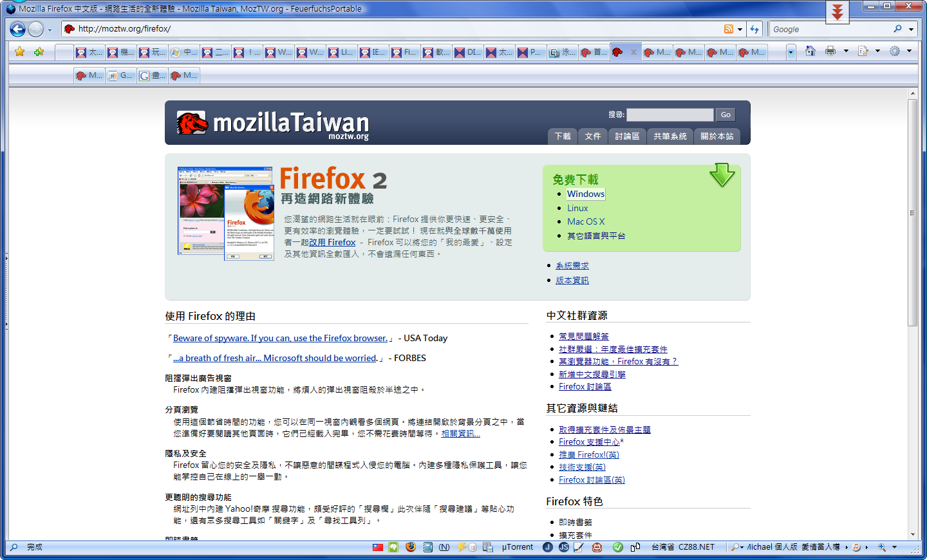Image resolution: width=927 pixels, height=560 pixels.
Task: Click the Firefox screenshot thumbnail
Action: tap(226, 213)
